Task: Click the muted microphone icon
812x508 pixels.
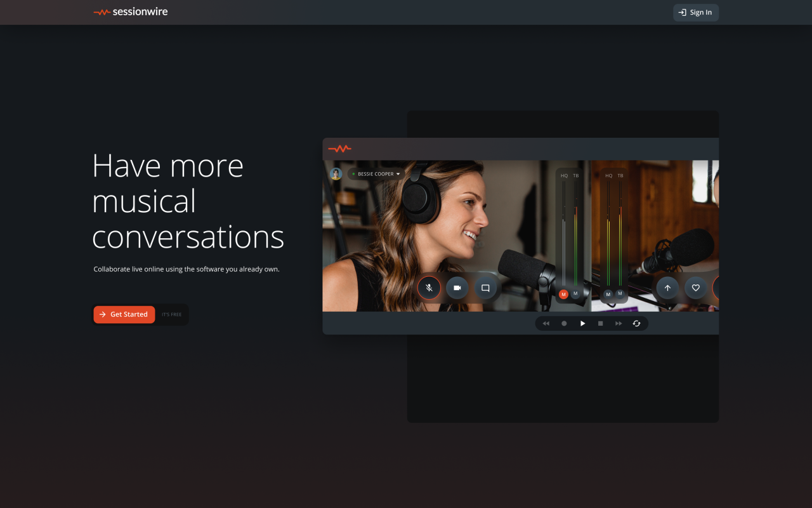Action: click(429, 288)
